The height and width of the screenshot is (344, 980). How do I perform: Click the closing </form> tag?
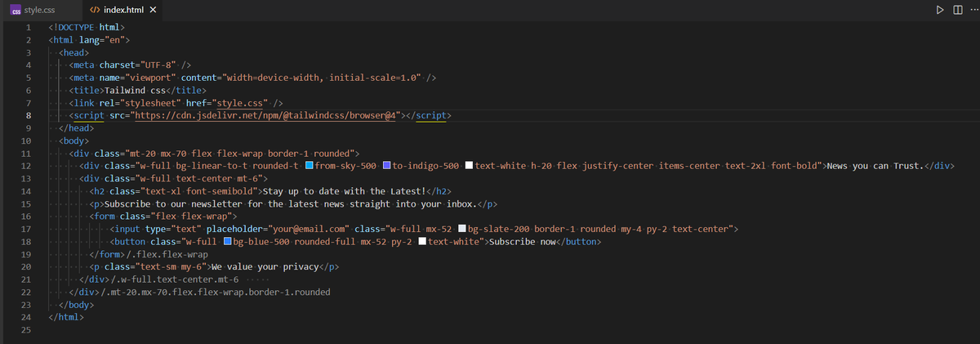[x=109, y=255]
